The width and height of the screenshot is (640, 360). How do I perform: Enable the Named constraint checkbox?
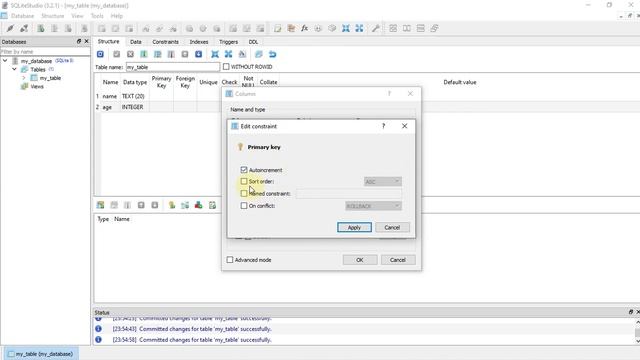[244, 193]
